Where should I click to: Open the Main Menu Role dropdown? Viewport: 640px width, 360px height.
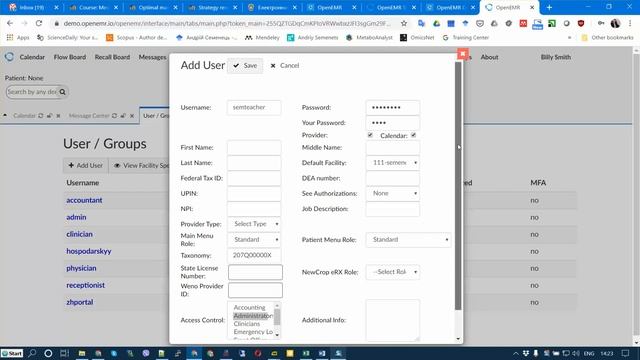[254, 239]
